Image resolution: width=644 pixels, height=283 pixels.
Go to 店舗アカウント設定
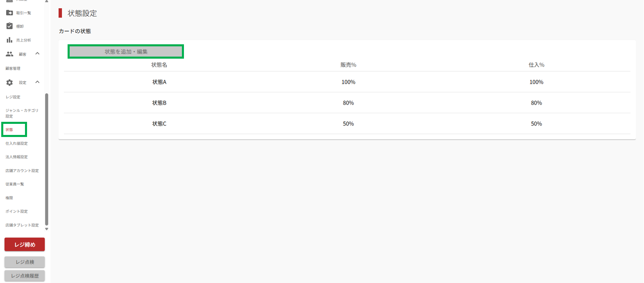[x=22, y=171]
